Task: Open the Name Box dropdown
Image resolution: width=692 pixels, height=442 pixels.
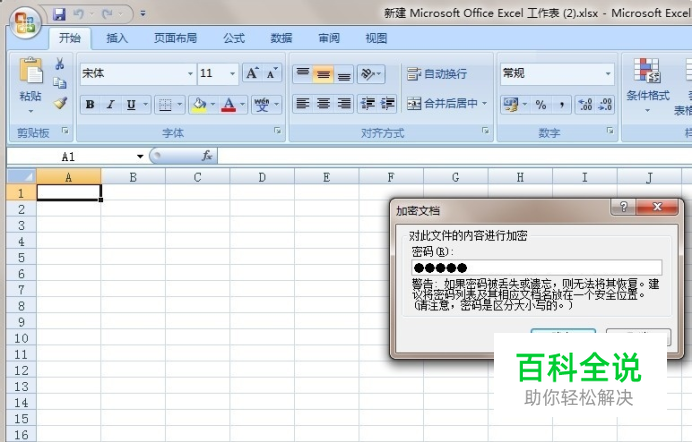Action: 140,156
